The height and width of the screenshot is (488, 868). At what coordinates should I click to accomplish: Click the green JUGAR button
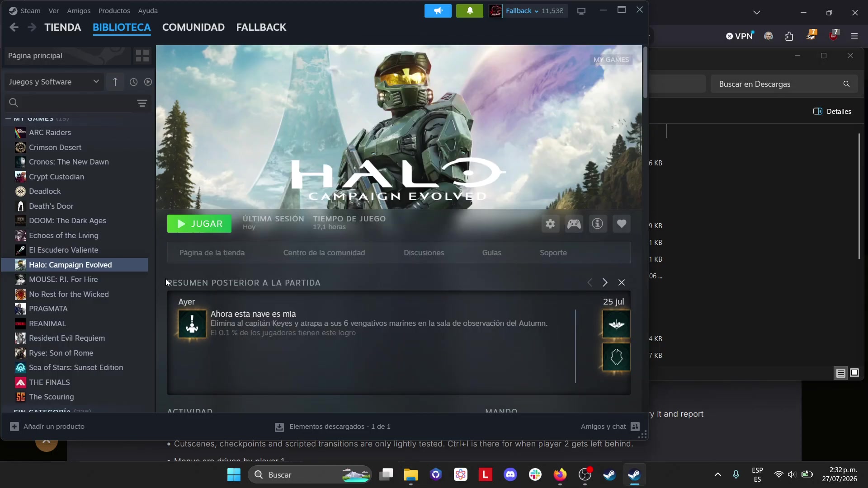199,224
